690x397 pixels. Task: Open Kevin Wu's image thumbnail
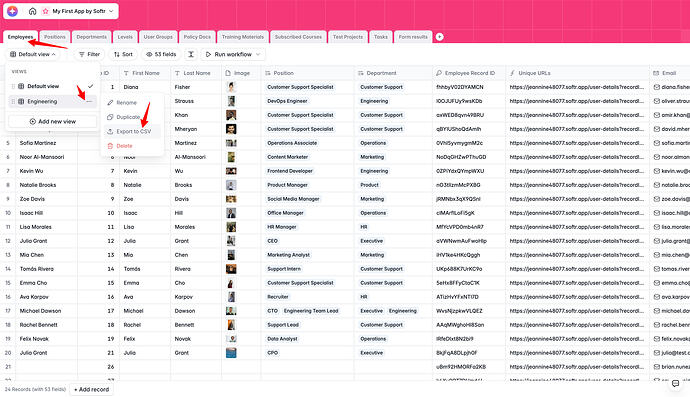pos(231,171)
